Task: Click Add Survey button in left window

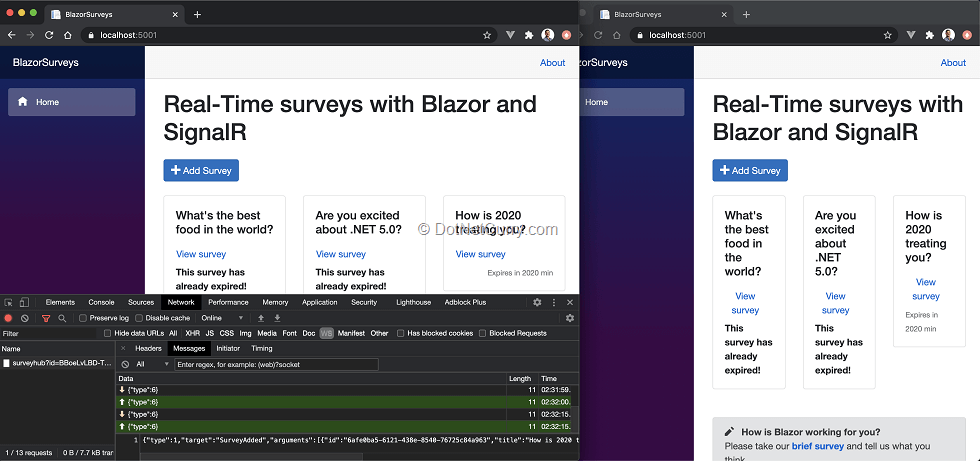Action: (201, 170)
